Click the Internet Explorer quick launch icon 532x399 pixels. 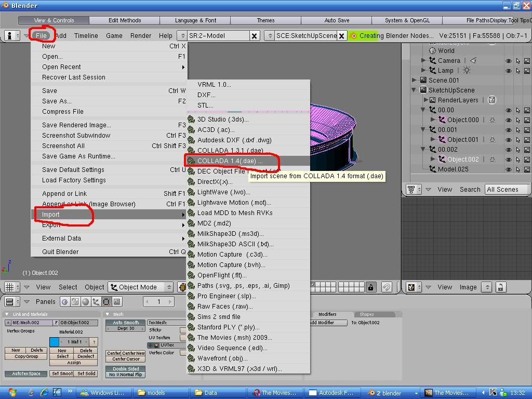pyautogui.click(x=44, y=393)
